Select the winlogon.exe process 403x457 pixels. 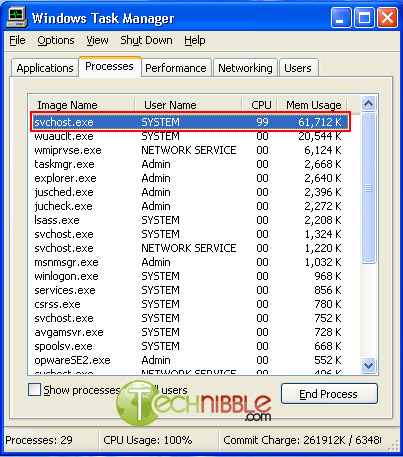(x=190, y=276)
